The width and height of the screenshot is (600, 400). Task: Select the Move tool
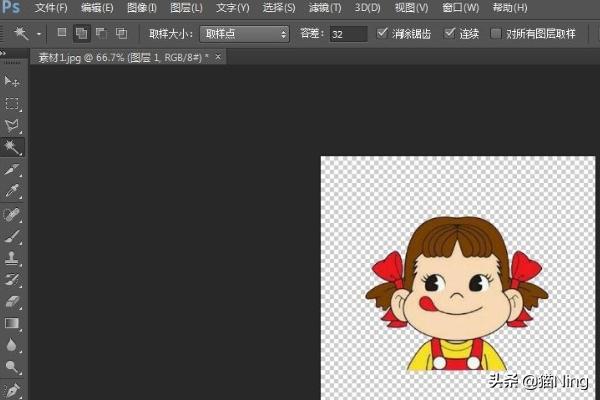pyautogui.click(x=11, y=81)
